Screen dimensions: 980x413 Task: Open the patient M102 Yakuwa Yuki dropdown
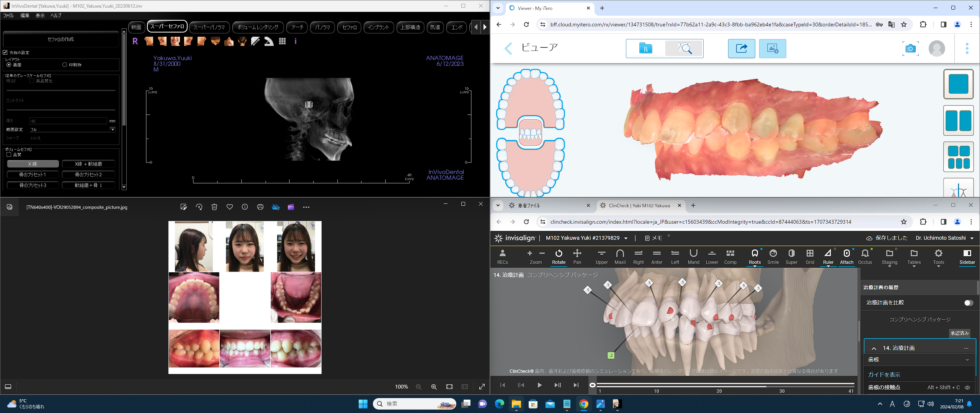626,238
